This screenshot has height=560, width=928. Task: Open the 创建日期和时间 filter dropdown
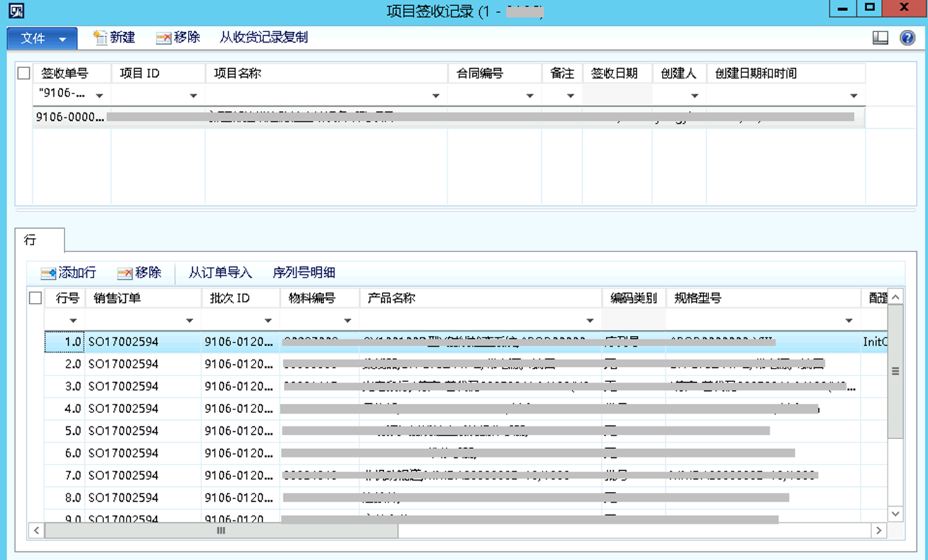click(x=854, y=96)
